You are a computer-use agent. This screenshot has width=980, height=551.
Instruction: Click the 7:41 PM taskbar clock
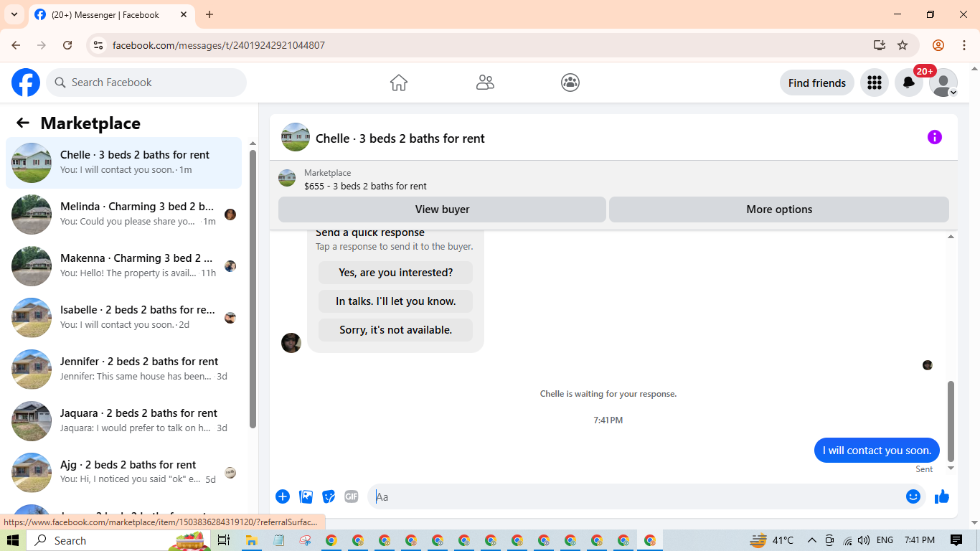[920, 540]
